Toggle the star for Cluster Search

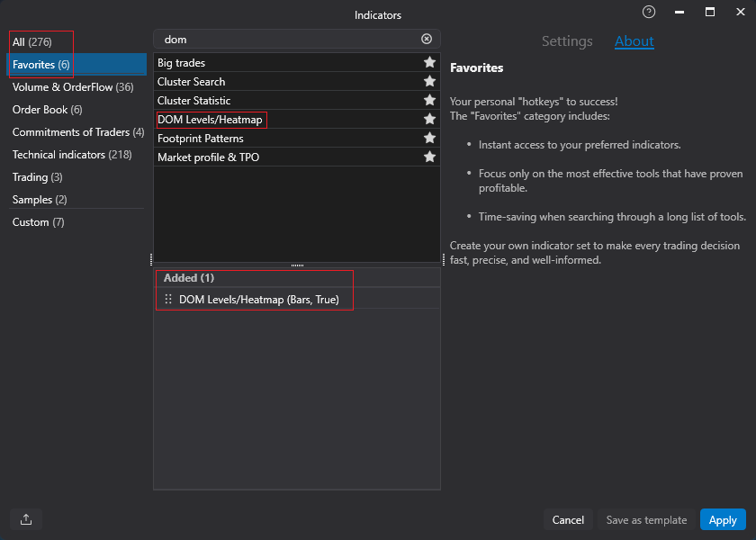click(429, 81)
